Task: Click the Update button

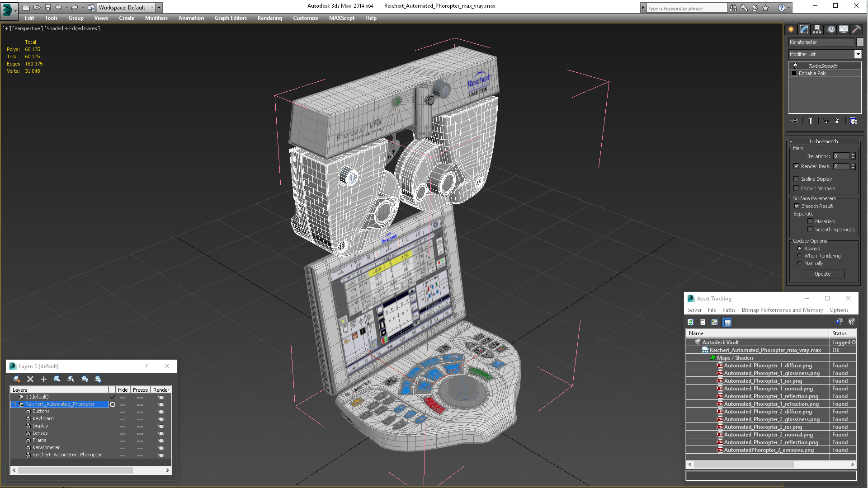Action: click(x=823, y=274)
